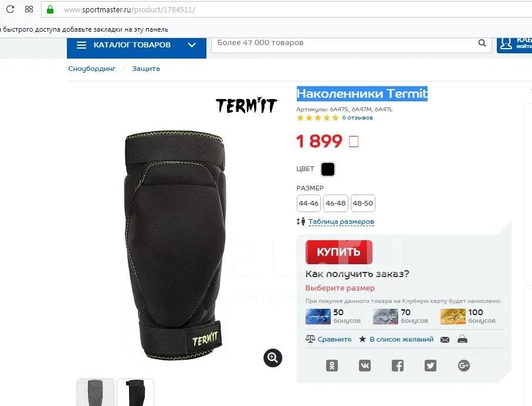Choose size 48-50

point(363,203)
